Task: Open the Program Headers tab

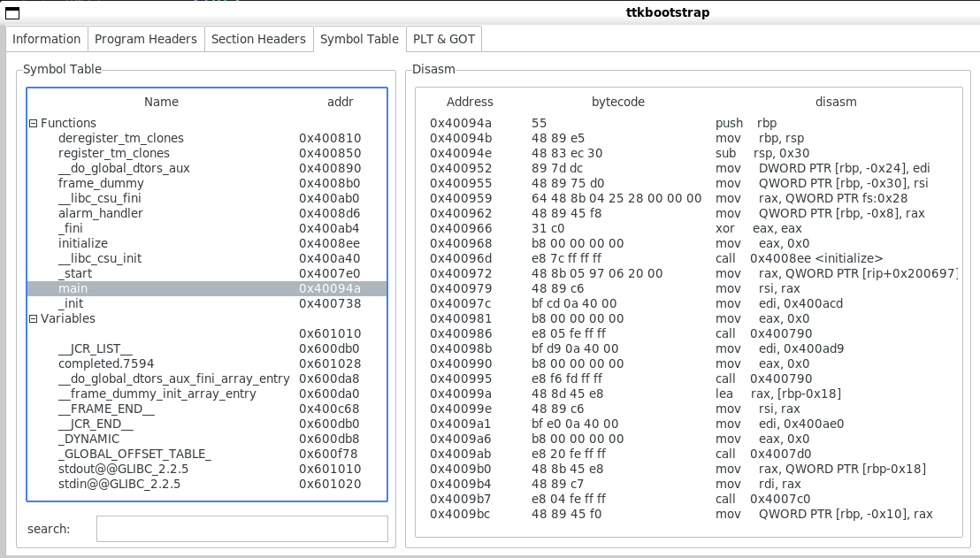Action: (x=146, y=39)
